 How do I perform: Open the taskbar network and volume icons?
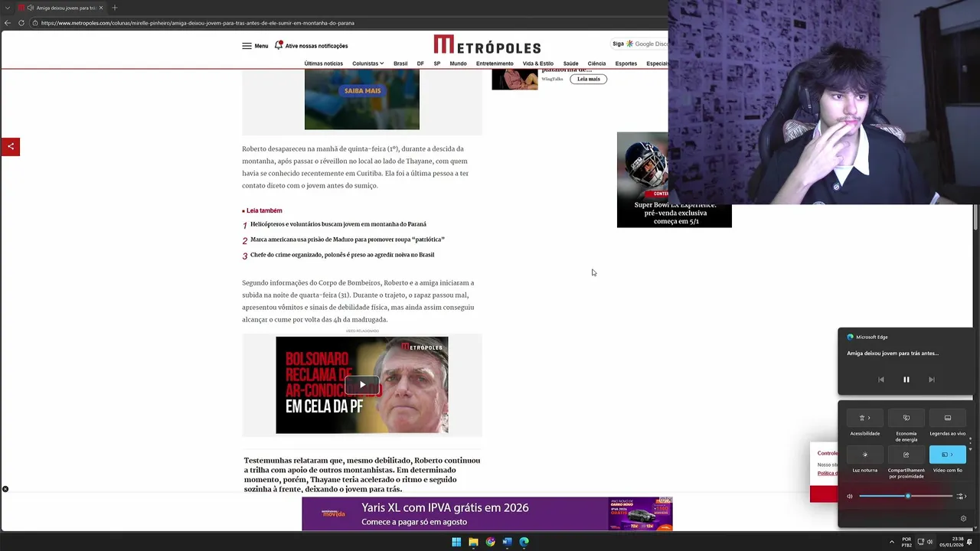pos(925,542)
